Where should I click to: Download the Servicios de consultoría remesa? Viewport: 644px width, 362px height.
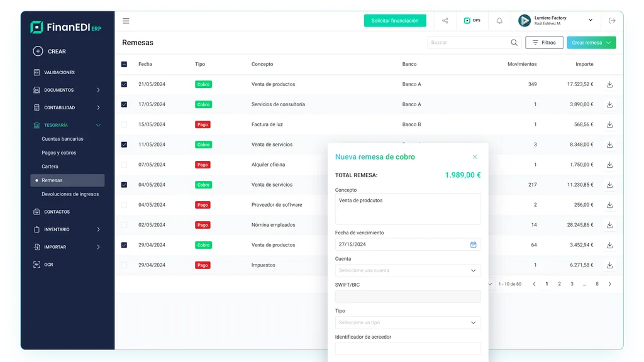(x=609, y=105)
